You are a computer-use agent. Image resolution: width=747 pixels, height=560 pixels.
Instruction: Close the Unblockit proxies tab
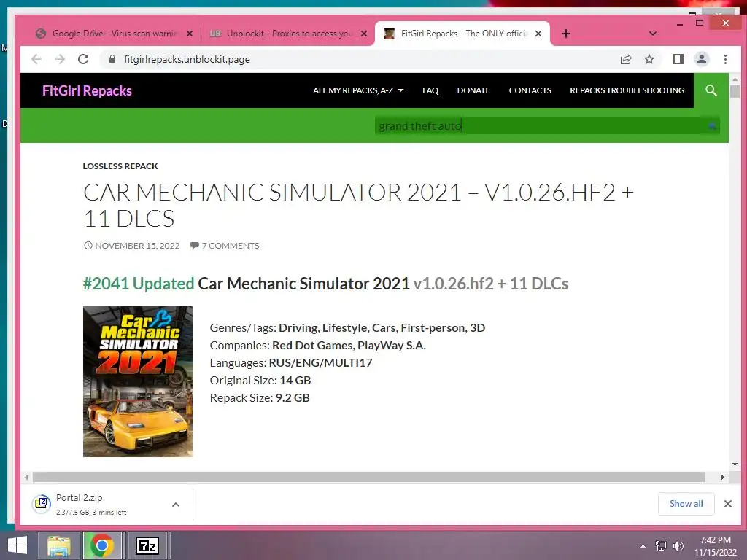(364, 34)
